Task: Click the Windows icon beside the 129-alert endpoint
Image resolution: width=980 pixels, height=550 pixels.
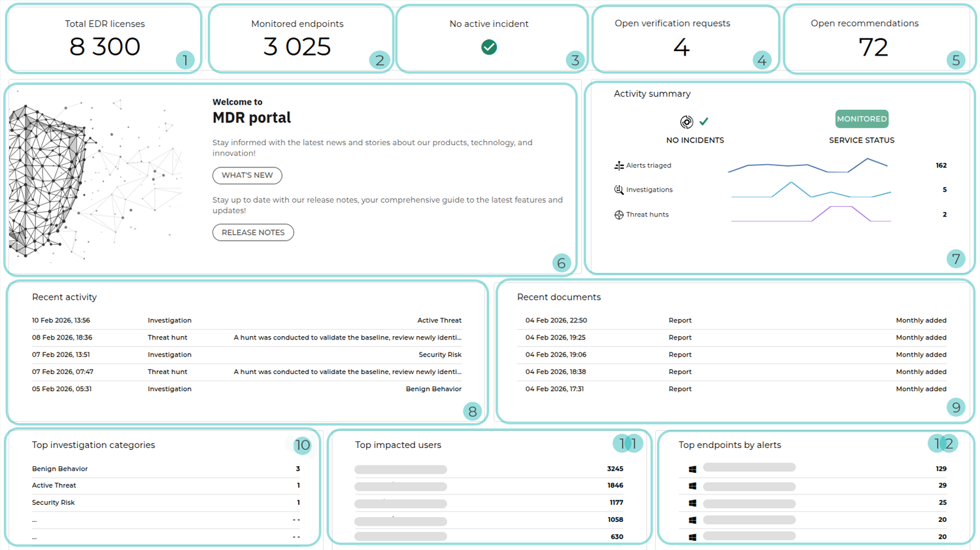Action: coord(692,469)
